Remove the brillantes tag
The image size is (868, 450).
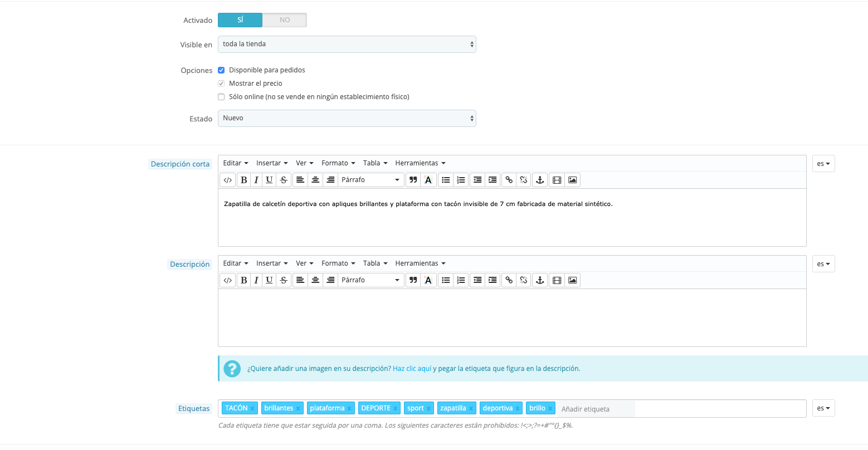click(298, 409)
